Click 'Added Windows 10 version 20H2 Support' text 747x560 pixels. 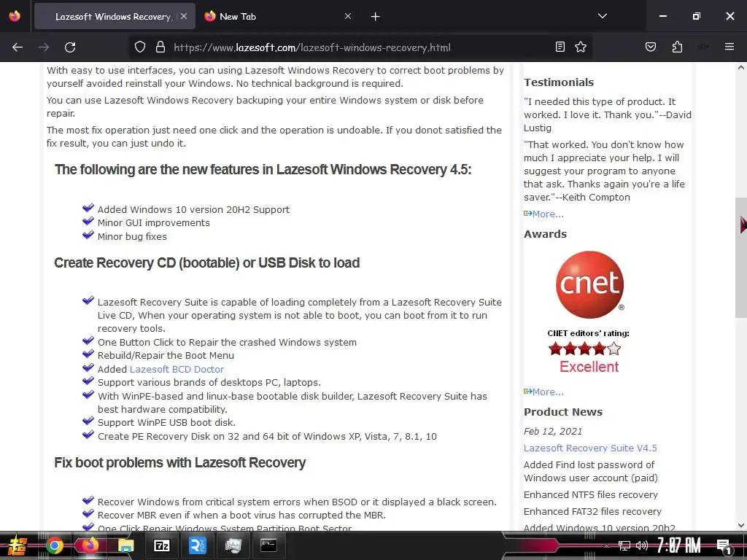[x=193, y=209]
